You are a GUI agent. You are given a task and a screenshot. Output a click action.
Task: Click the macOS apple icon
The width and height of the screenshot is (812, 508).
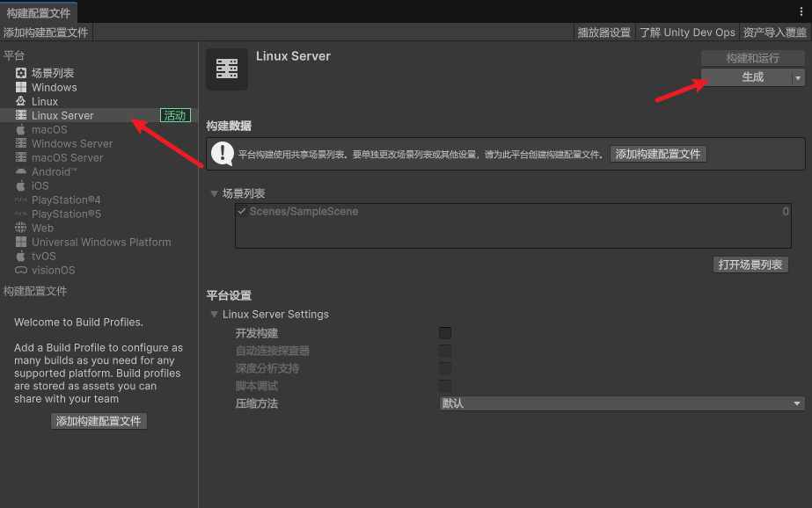click(21, 129)
